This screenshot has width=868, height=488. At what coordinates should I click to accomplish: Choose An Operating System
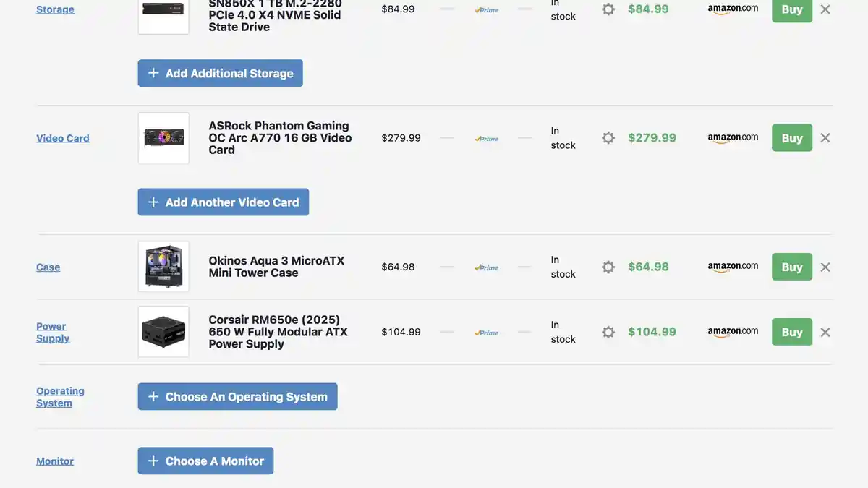(x=237, y=396)
